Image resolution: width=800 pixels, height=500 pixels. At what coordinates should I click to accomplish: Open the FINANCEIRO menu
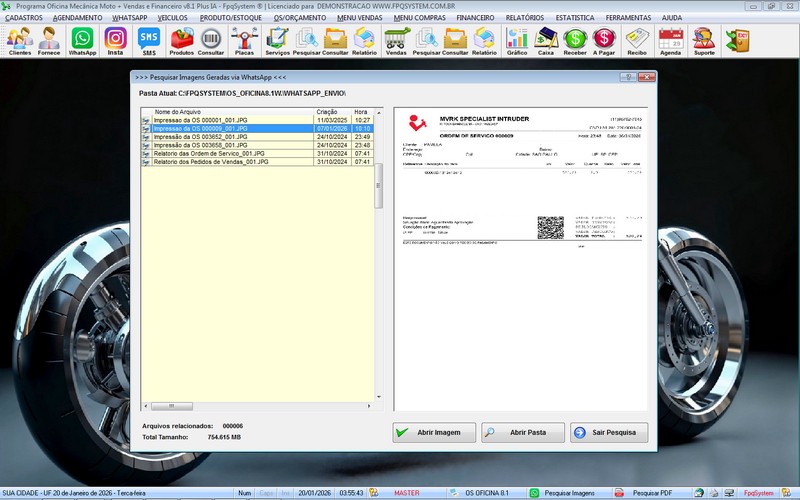[x=475, y=17]
